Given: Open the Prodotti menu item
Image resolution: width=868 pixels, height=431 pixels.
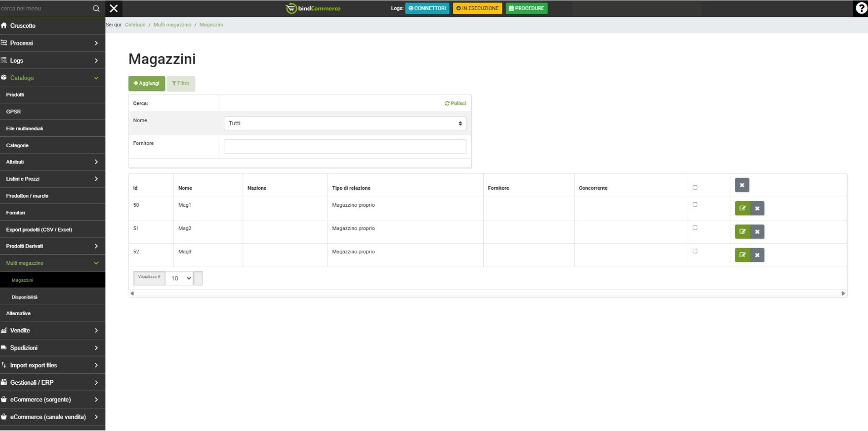Looking at the screenshot, I should tap(15, 94).
